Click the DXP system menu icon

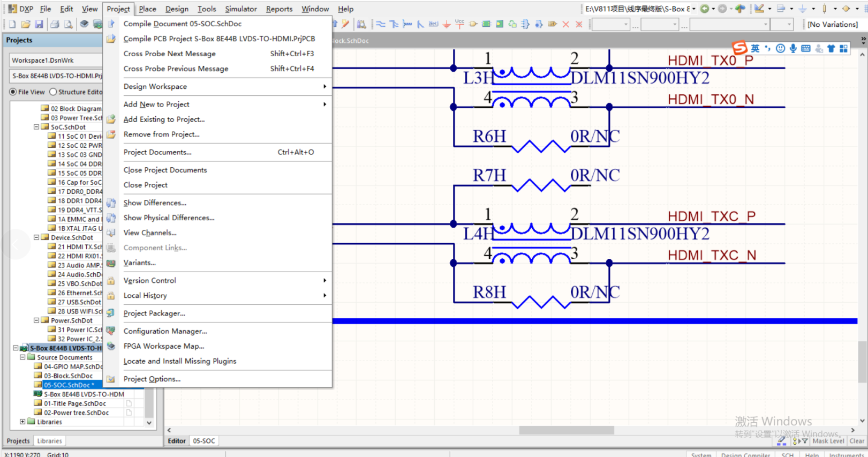click(21, 9)
